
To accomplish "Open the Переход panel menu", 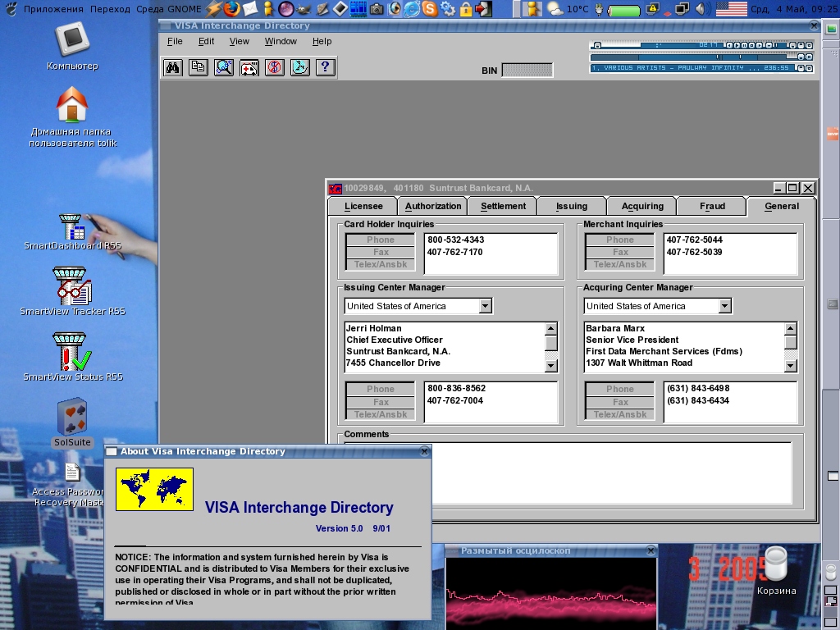I will (x=110, y=9).
